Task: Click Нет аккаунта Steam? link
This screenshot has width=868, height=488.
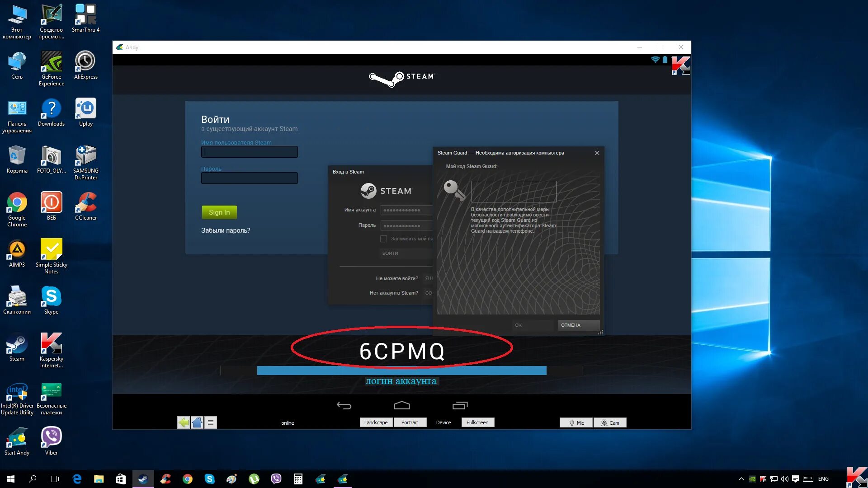Action: (393, 292)
